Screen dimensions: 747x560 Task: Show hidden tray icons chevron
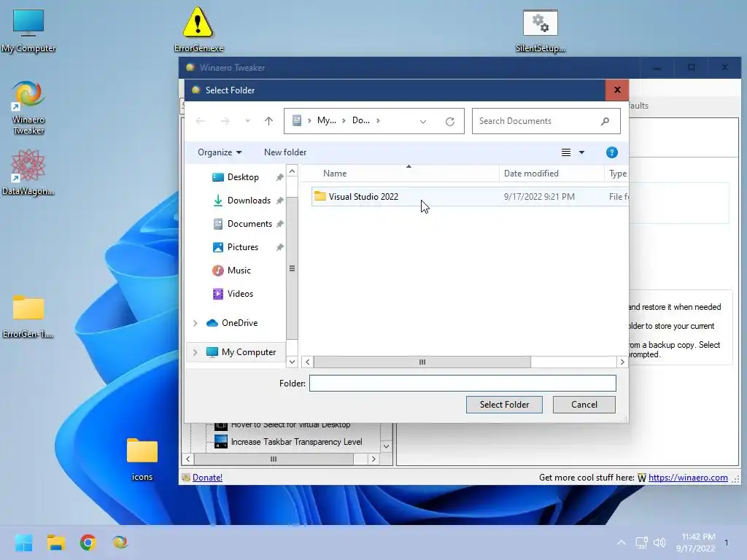pos(621,542)
